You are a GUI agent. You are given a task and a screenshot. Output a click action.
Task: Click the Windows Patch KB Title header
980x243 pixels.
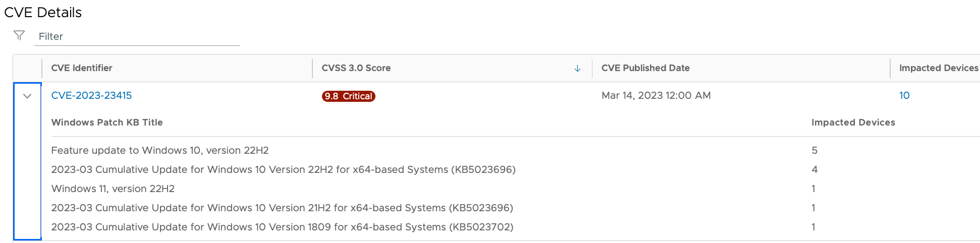106,123
